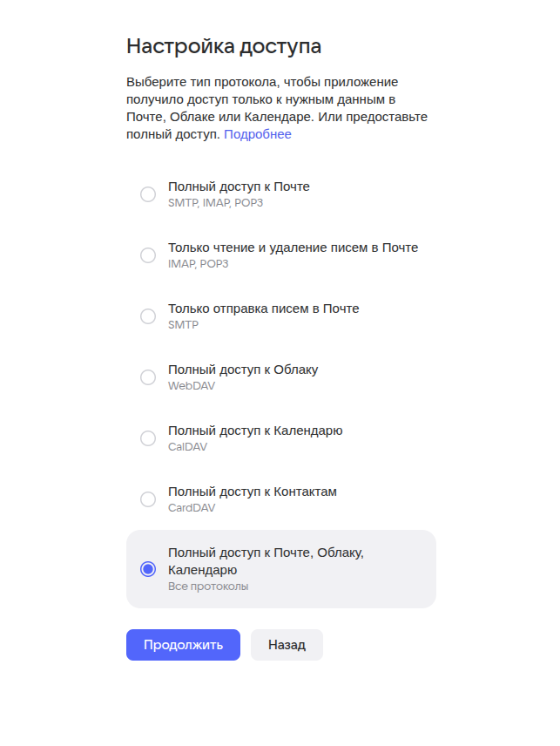Click the 'Назад' button
The image size is (560, 746).
tap(287, 645)
